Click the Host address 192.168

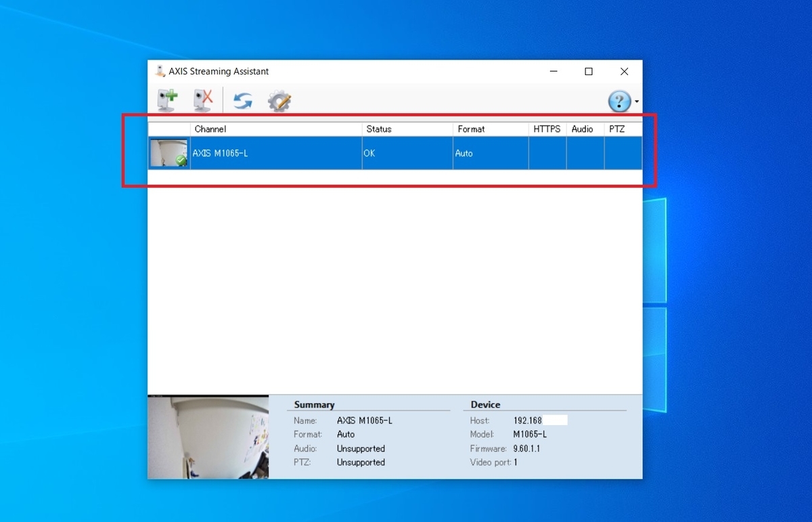click(x=528, y=420)
